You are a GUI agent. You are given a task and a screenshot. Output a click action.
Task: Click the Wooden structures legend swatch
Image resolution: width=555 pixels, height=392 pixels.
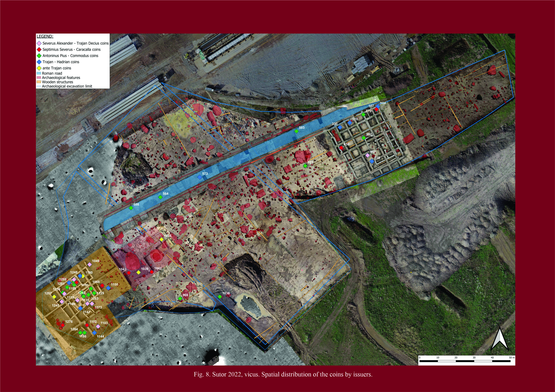click(39, 82)
